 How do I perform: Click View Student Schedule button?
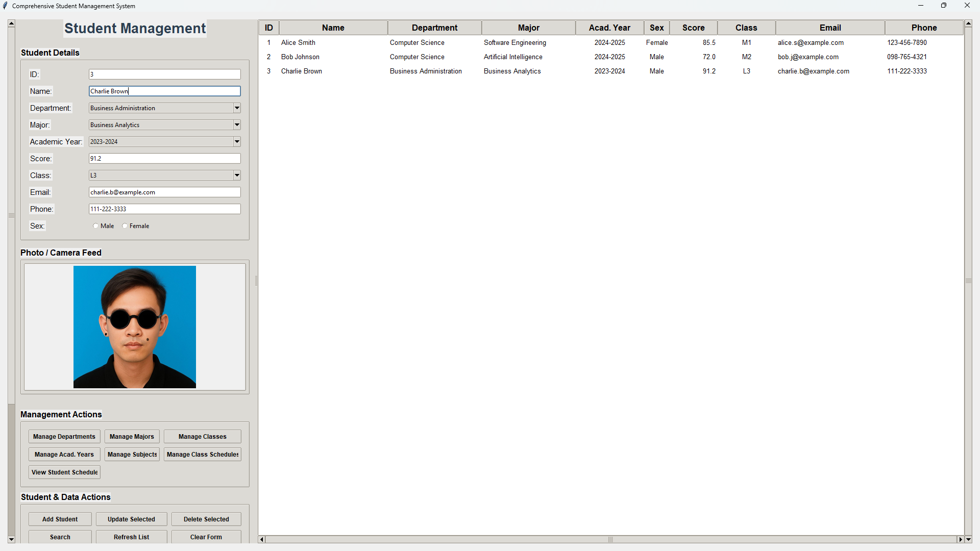(x=64, y=472)
